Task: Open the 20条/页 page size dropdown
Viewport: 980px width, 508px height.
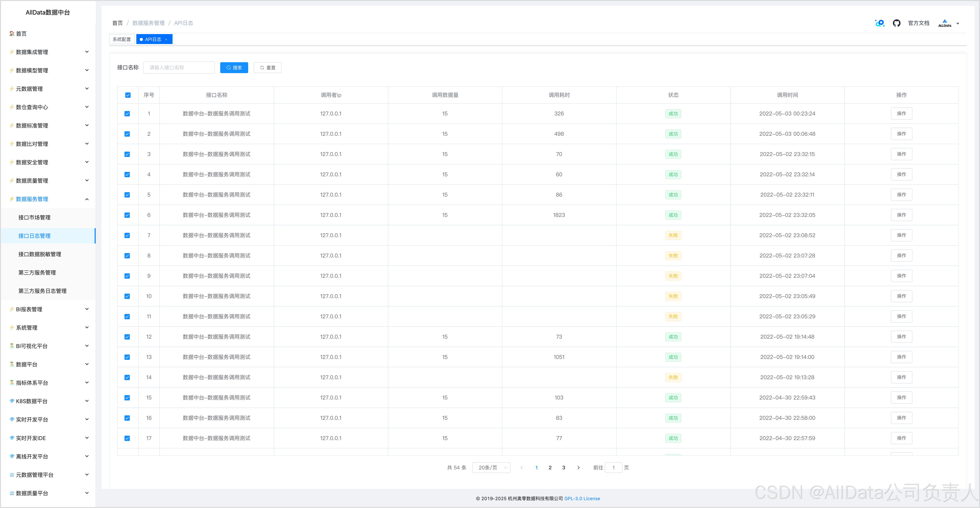Action: tap(491, 468)
